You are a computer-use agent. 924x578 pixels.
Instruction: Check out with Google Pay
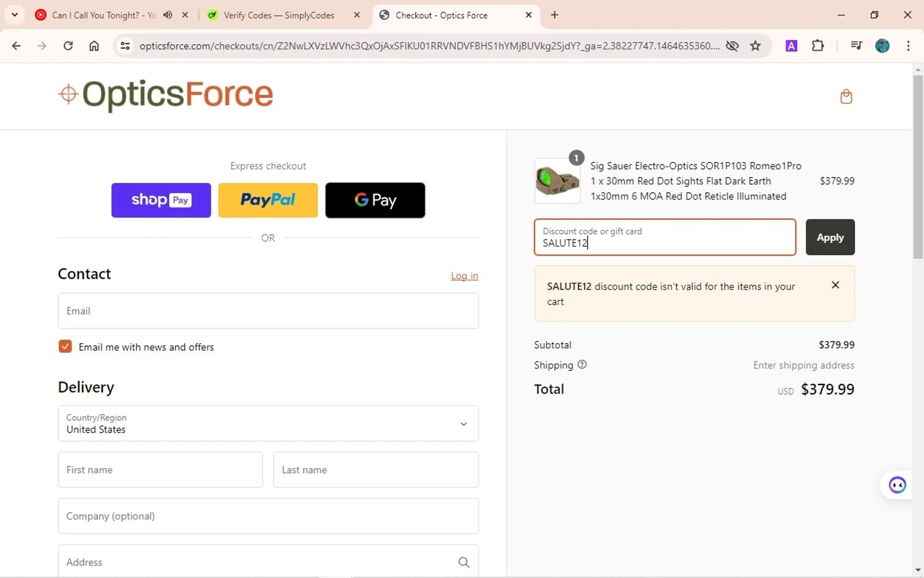pyautogui.click(x=375, y=200)
